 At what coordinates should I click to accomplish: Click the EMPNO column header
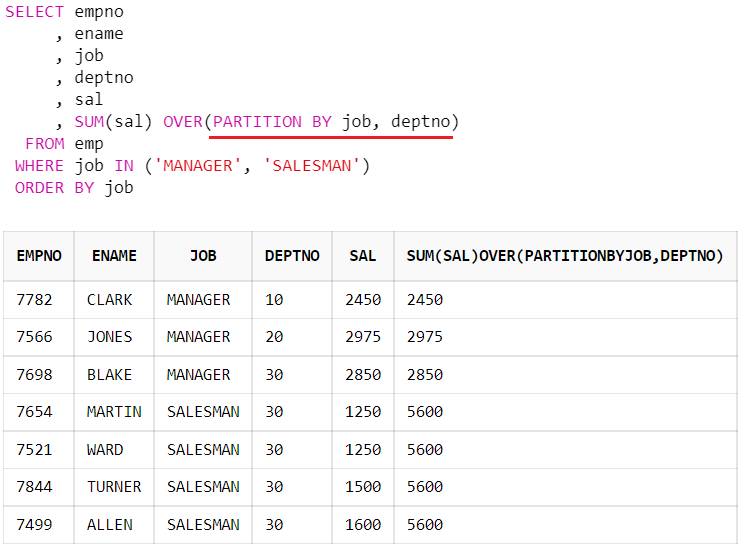(x=39, y=256)
